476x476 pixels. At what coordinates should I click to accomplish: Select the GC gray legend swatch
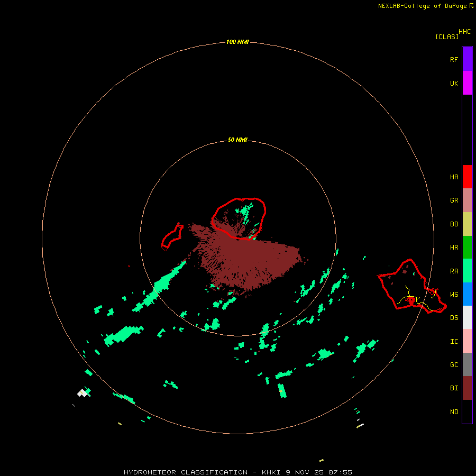tap(467, 364)
